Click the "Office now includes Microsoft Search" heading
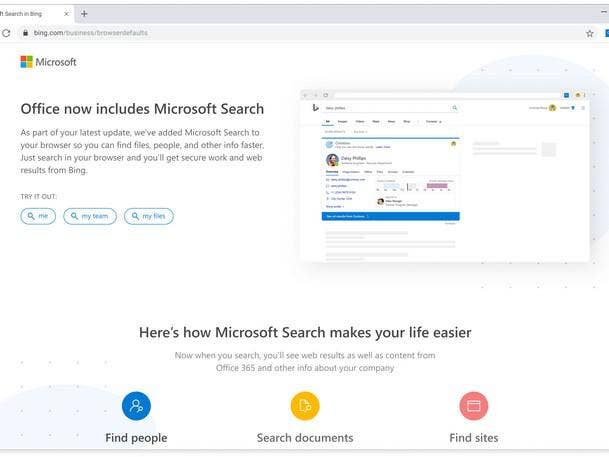 [142, 109]
